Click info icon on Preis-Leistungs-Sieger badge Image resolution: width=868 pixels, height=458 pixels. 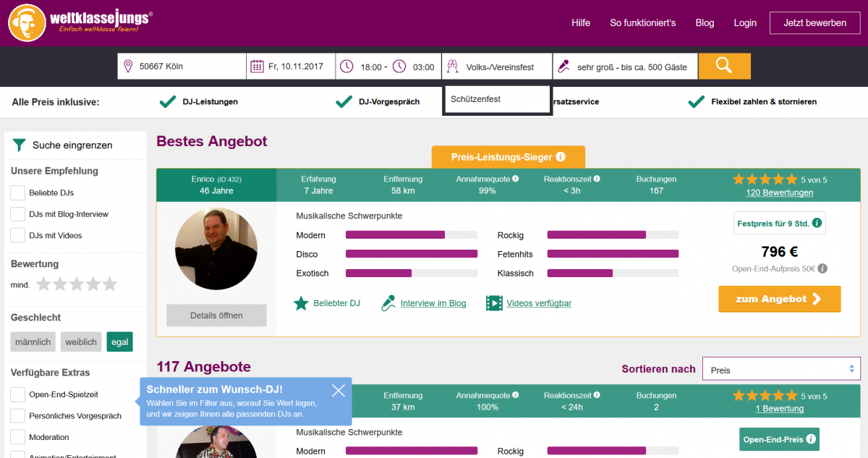point(561,157)
